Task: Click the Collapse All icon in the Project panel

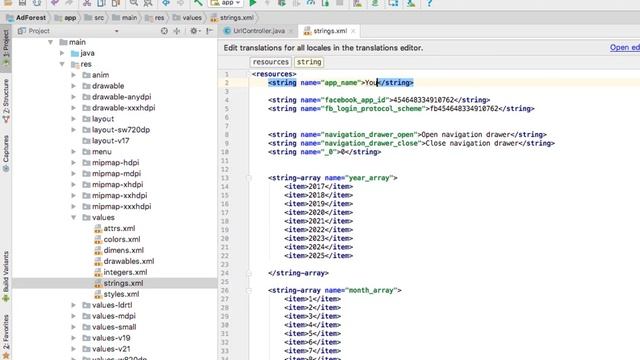Action: (x=177, y=31)
